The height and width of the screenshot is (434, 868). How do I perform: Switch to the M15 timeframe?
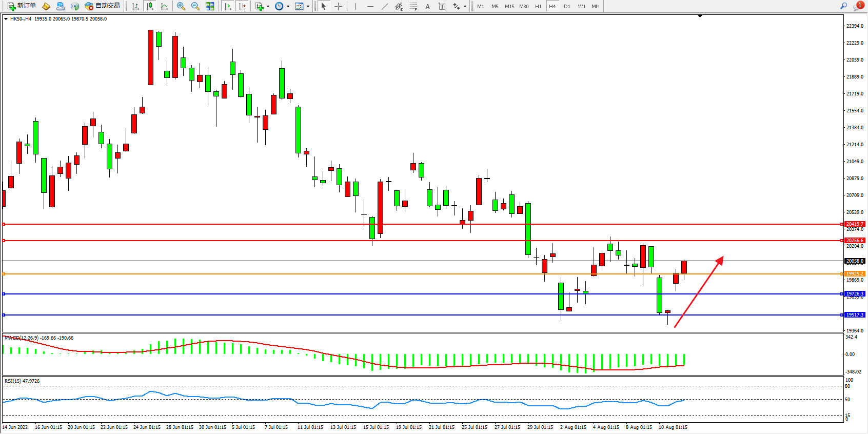(509, 7)
